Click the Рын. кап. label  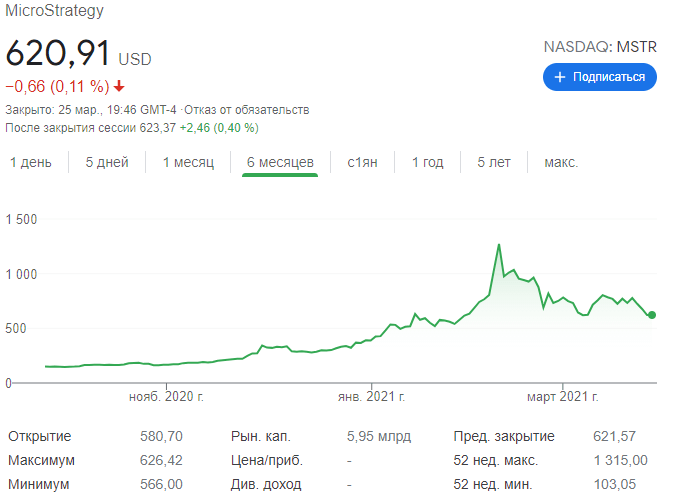tap(261, 436)
